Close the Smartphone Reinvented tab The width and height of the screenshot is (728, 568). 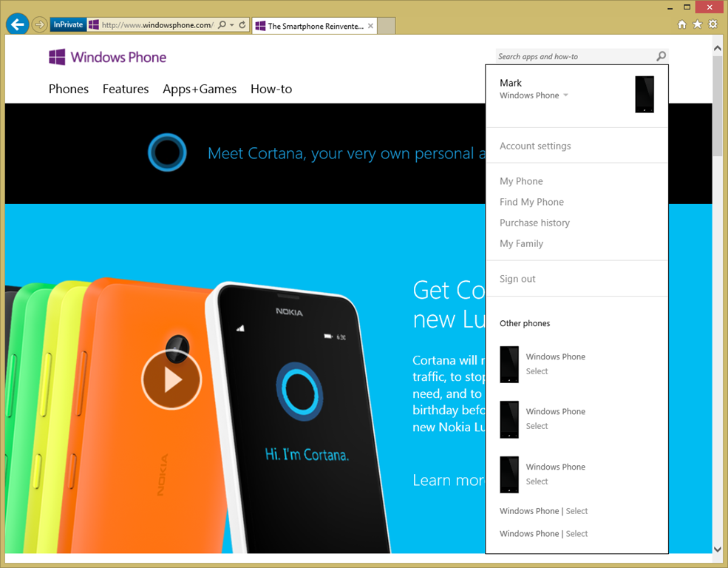pos(370,26)
